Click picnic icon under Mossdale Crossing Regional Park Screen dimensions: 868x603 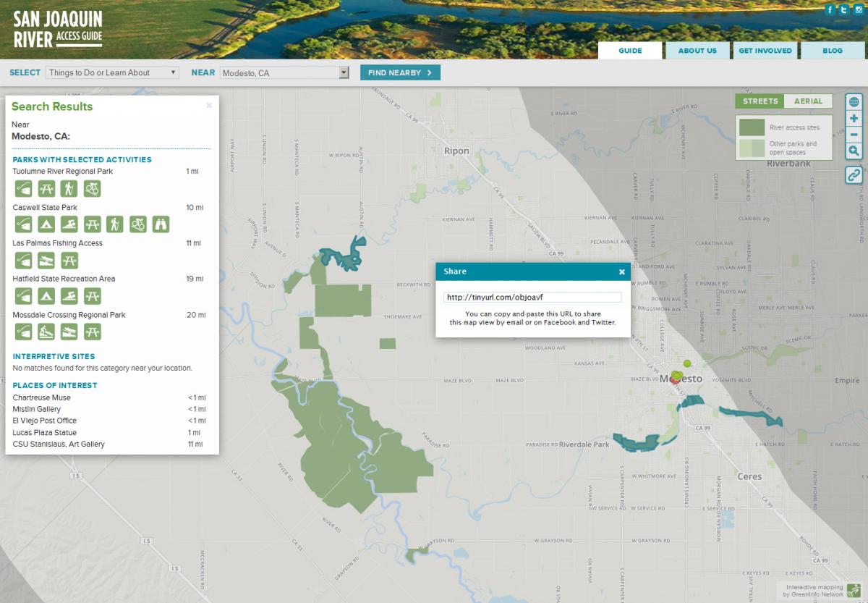pyautogui.click(x=92, y=332)
